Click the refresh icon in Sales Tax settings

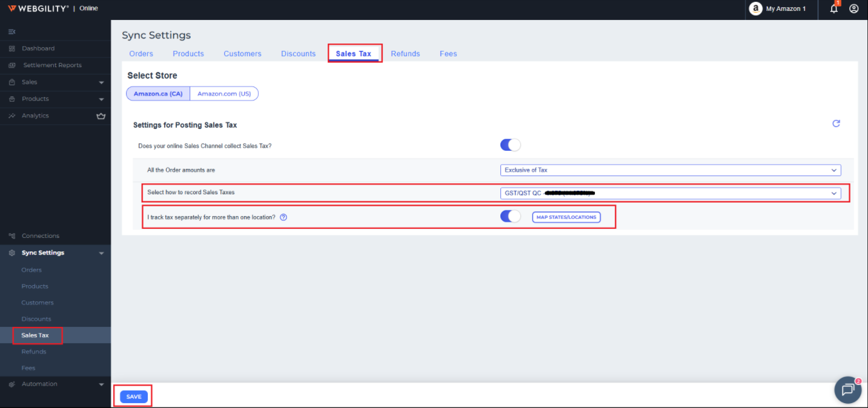836,123
